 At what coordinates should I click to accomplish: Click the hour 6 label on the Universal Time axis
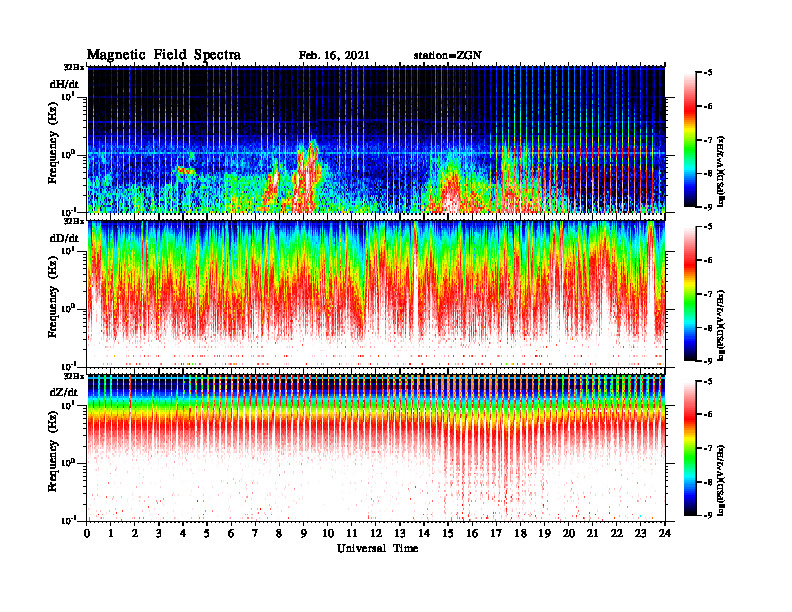[x=231, y=534]
